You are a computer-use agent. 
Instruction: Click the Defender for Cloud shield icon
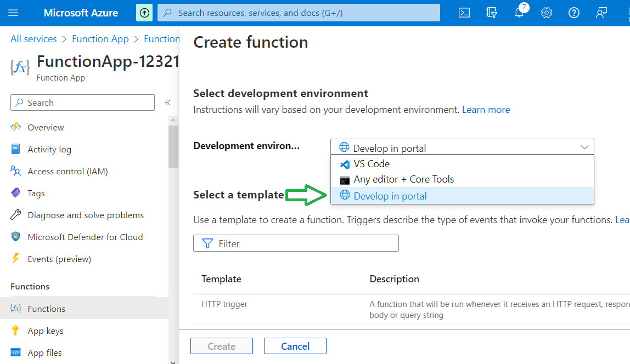[16, 237]
